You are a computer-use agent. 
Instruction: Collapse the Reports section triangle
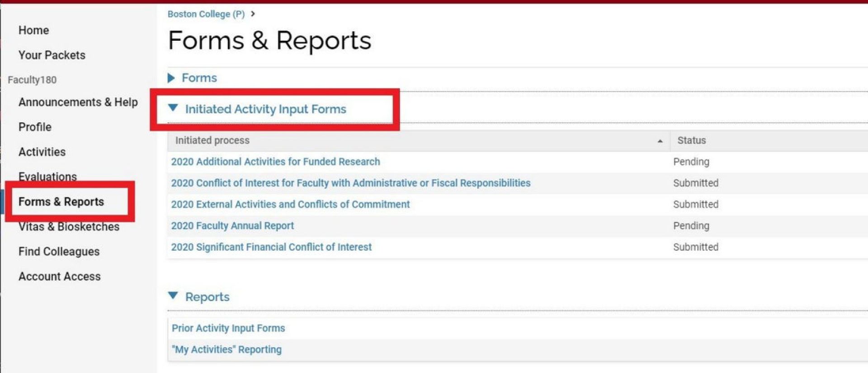pyautogui.click(x=173, y=296)
